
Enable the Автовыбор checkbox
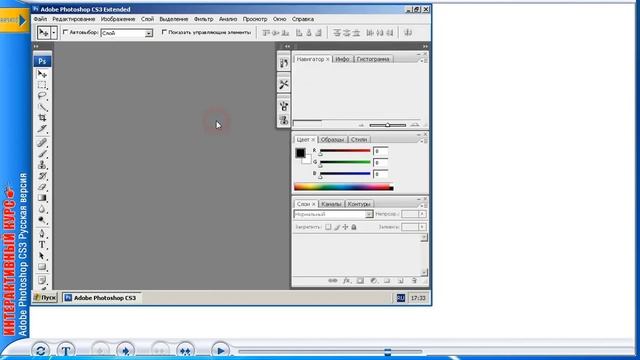(65, 32)
